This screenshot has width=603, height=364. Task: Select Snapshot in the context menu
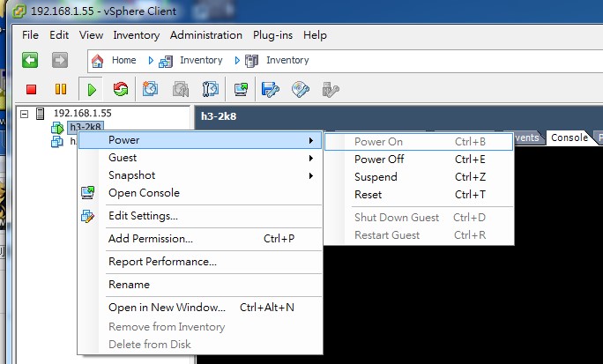[200, 175]
